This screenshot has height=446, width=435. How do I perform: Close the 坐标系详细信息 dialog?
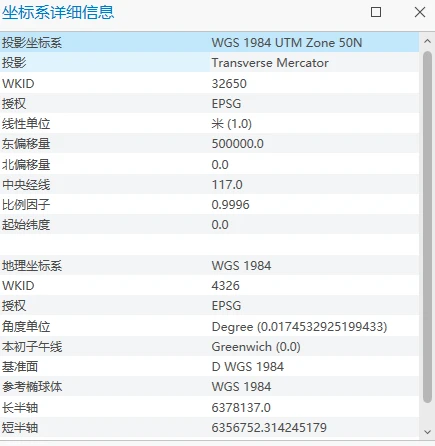pos(420,12)
